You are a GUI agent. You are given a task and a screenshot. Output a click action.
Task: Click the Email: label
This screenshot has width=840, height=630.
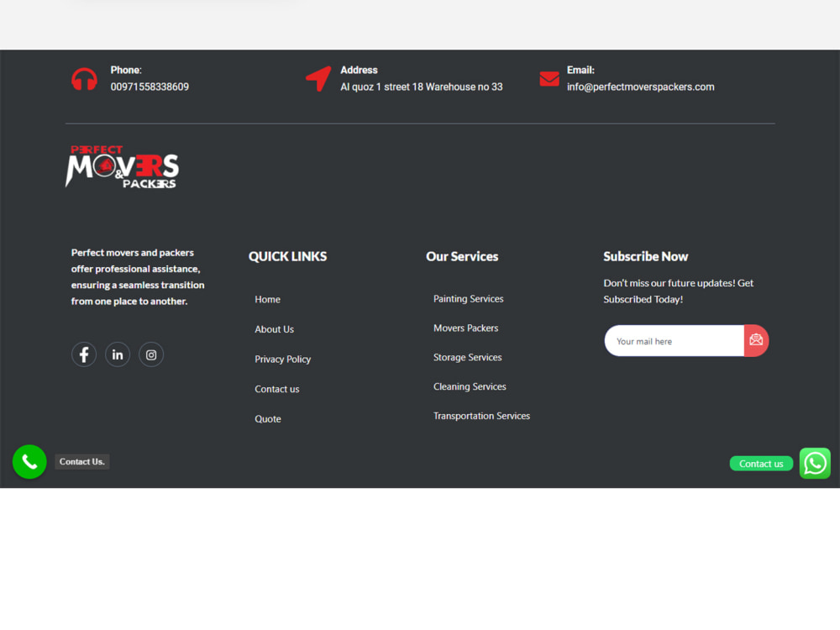tap(580, 71)
